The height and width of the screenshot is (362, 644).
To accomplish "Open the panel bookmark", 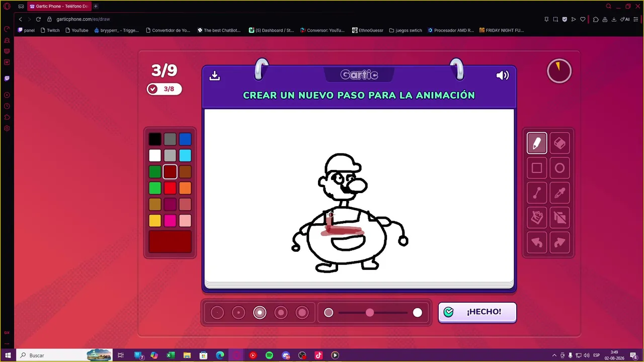I will (26, 30).
